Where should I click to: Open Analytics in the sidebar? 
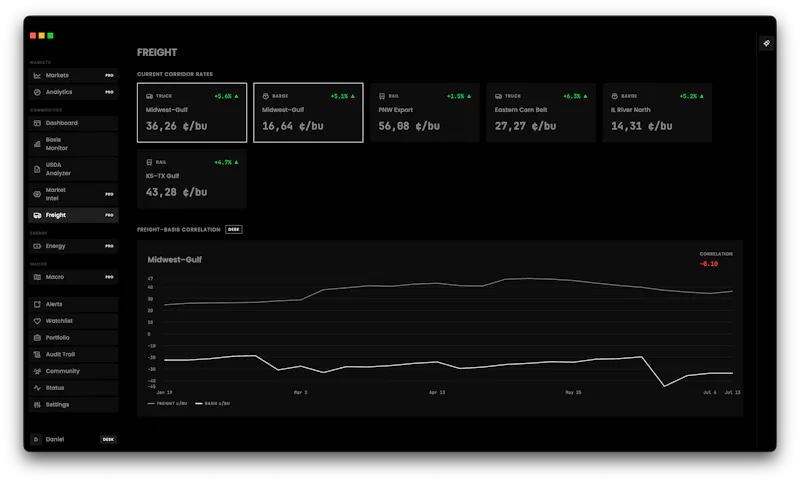click(73, 92)
